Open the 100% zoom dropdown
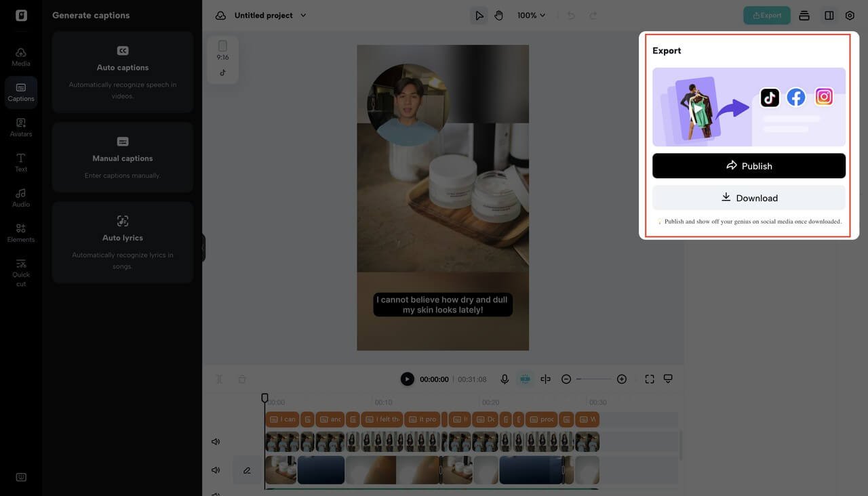The width and height of the screenshot is (868, 496). click(531, 16)
